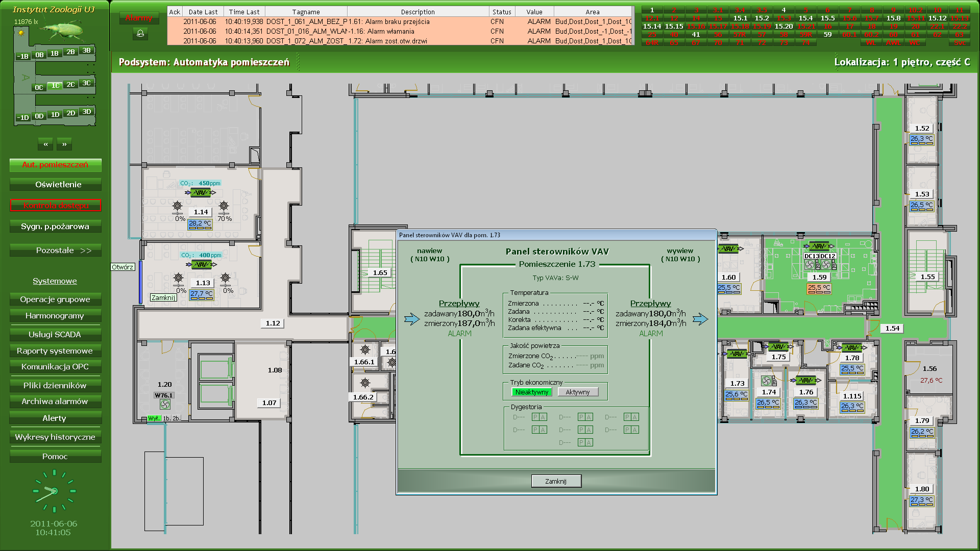
Task: Click the VAV icon above room 1.78
Action: pyautogui.click(x=852, y=347)
